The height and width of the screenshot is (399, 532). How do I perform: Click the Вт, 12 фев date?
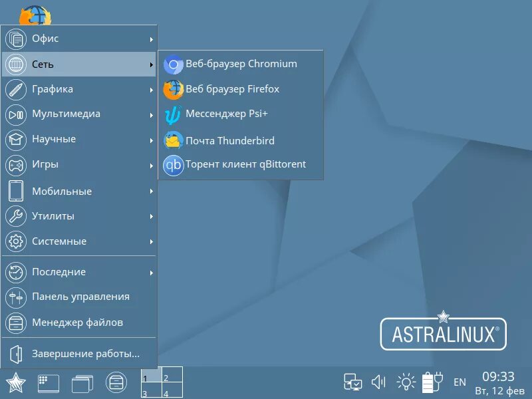(x=499, y=391)
